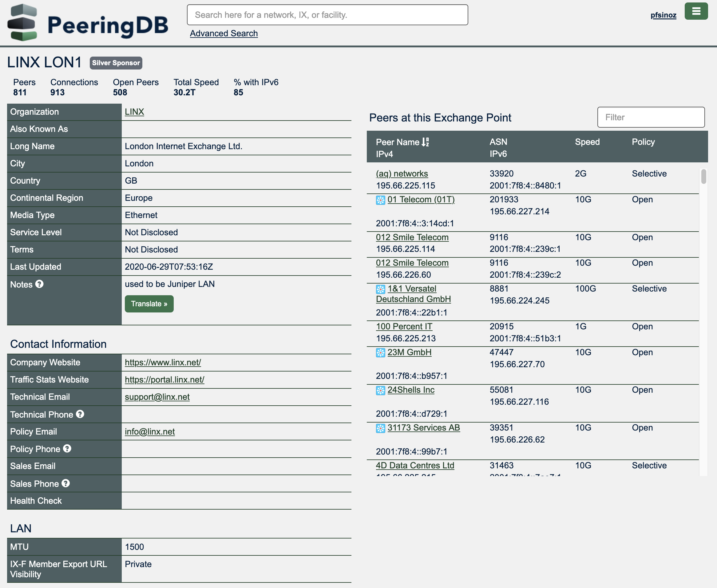
Task: Click the main search box
Action: point(327,15)
